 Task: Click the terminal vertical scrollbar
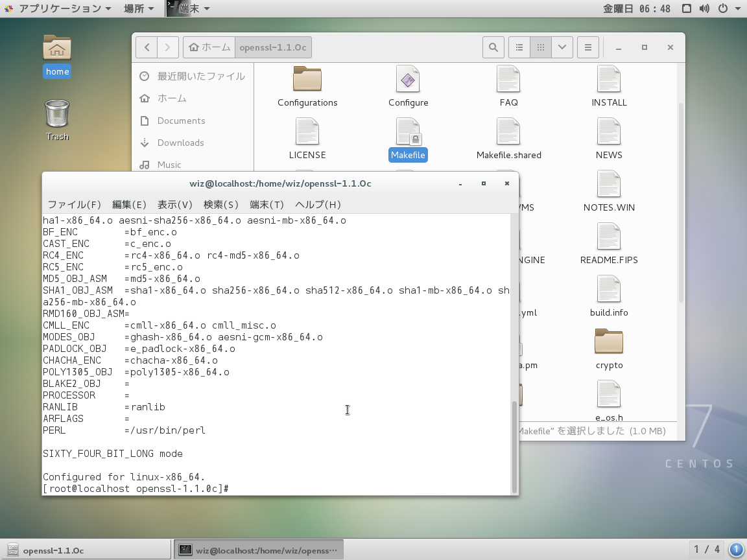click(514, 447)
